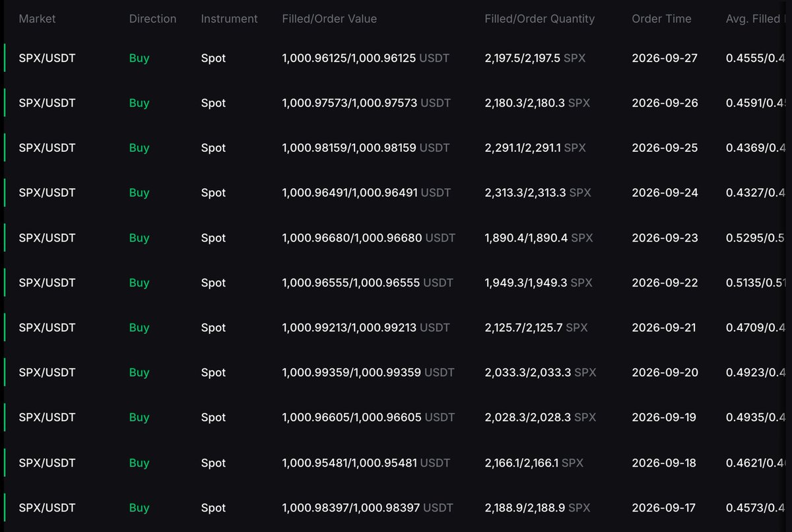Click order value 1,000.96680/1,000.96680 USDT
Screen dimensions: 792x532
point(369,238)
